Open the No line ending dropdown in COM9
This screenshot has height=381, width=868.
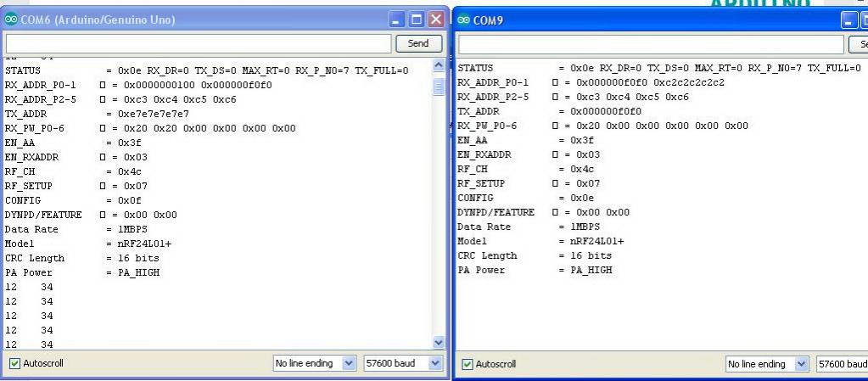coord(766,364)
